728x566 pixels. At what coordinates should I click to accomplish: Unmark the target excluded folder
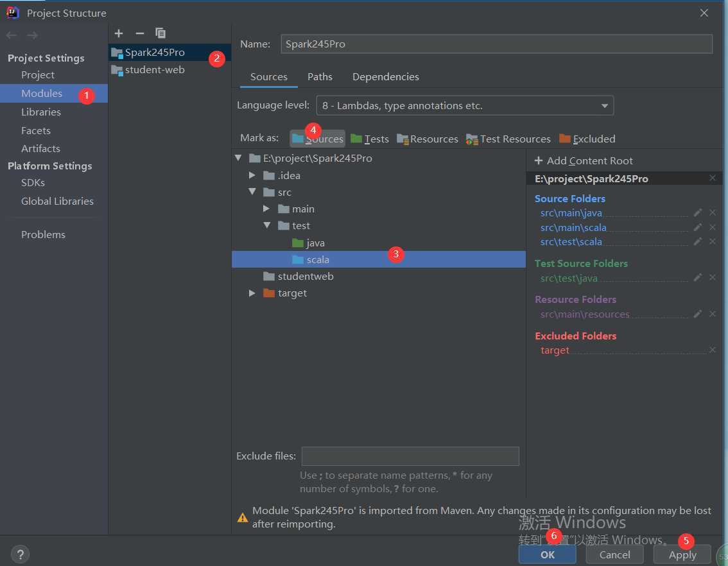point(712,350)
